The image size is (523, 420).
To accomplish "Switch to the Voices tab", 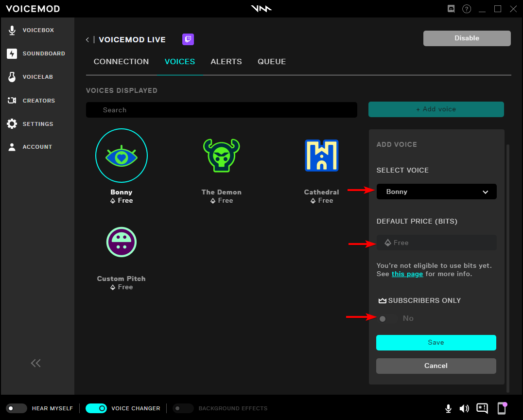I will coord(180,62).
